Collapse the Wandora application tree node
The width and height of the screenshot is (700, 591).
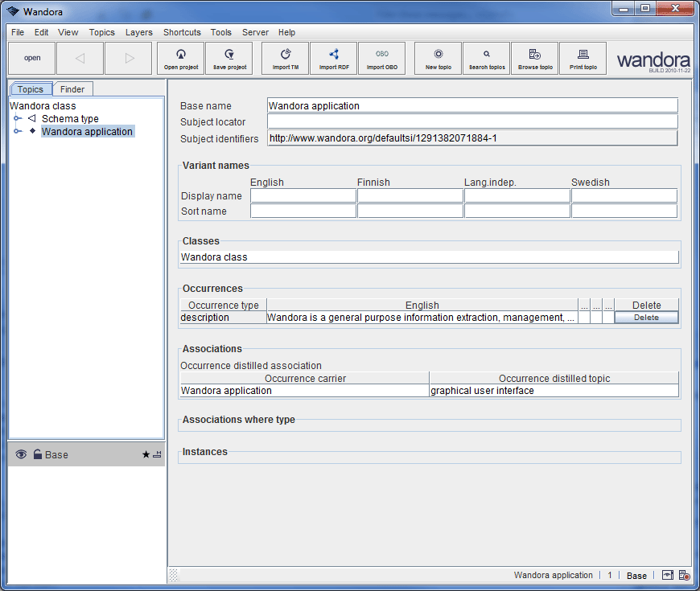pyautogui.click(x=18, y=131)
